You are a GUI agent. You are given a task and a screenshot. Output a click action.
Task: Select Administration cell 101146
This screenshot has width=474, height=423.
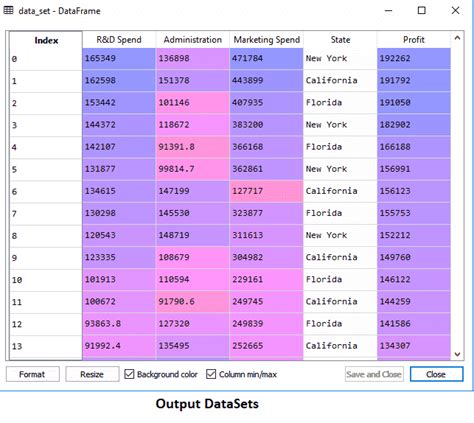click(x=193, y=103)
